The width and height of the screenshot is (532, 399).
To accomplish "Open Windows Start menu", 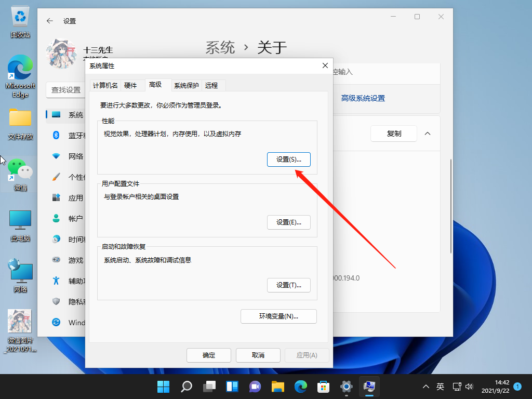I will (164, 387).
